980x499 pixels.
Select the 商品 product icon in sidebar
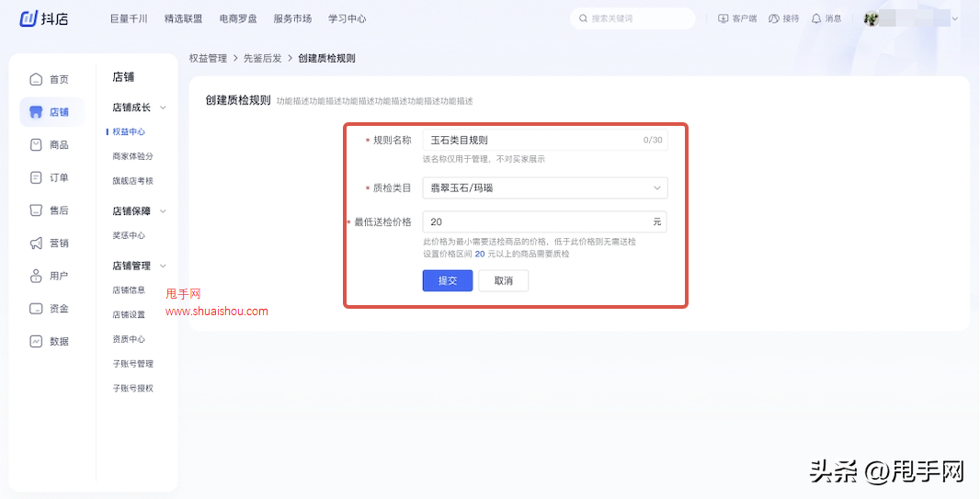pos(36,144)
